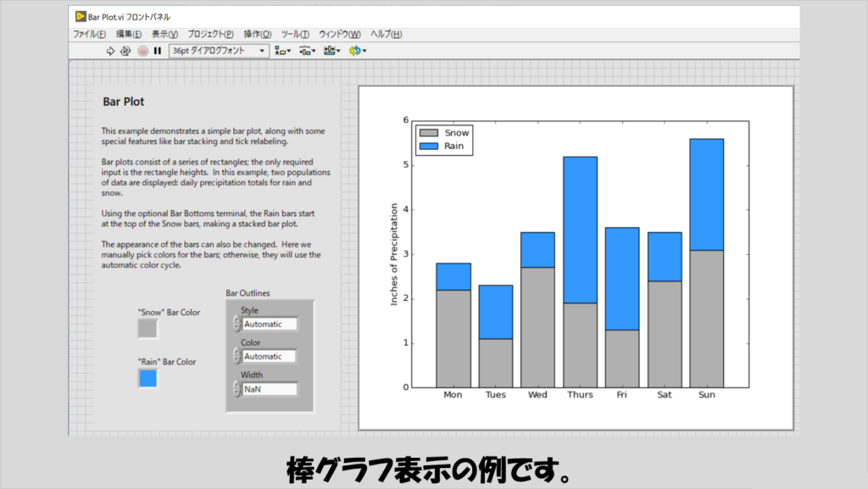
Task: Start Run Continuously mode
Action: pyautogui.click(x=125, y=51)
